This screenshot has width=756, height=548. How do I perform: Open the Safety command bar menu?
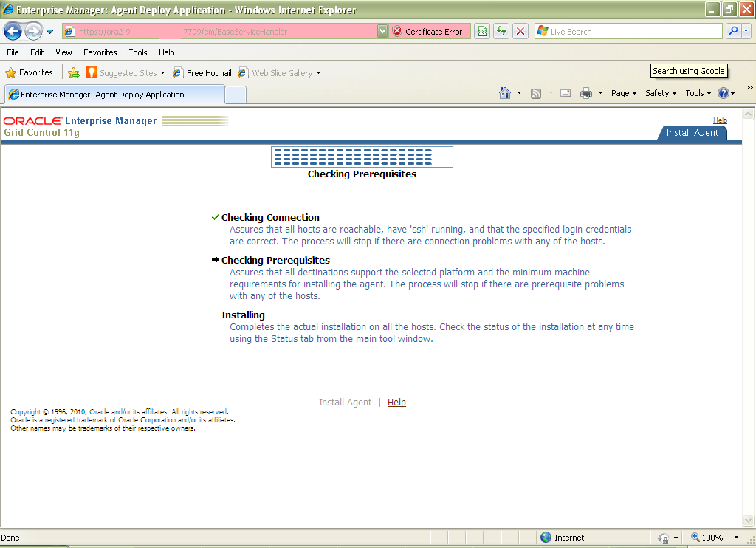point(661,93)
